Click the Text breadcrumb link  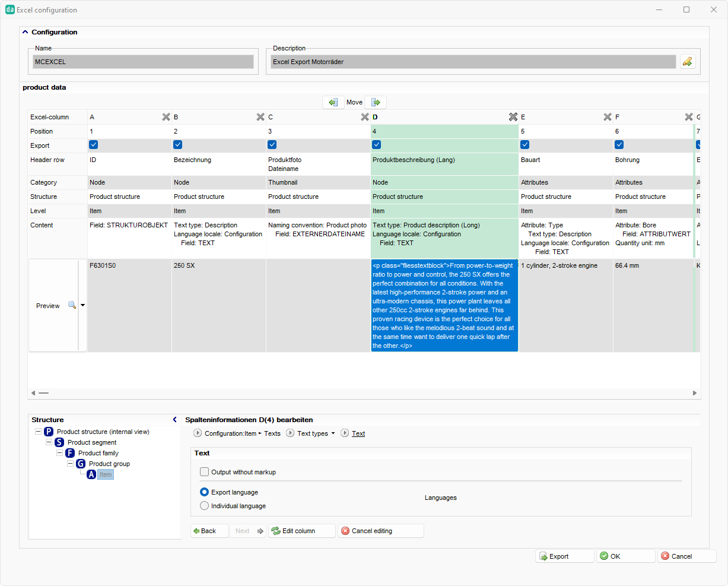pos(358,433)
